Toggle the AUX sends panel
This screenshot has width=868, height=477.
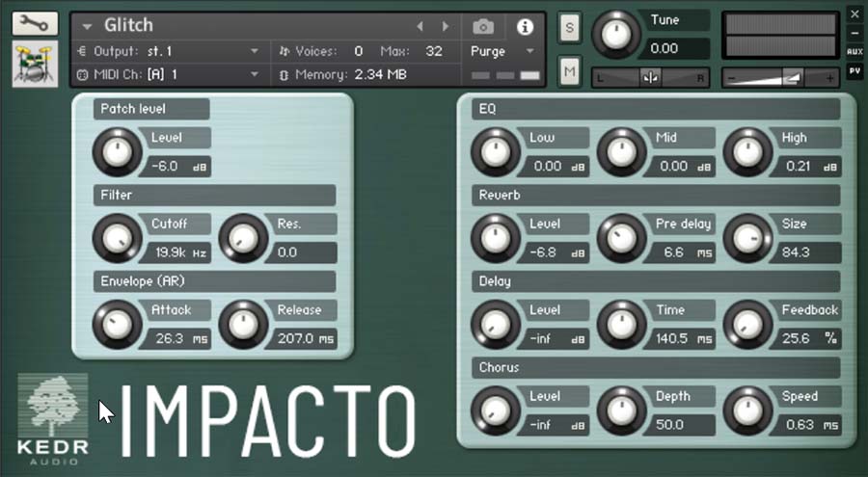(x=854, y=51)
